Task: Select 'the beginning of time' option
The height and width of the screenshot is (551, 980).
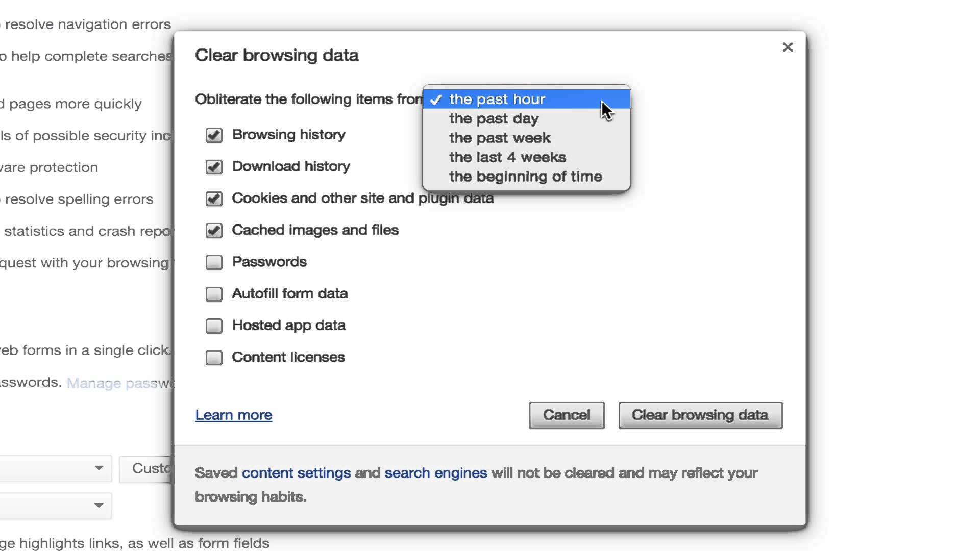Action: tap(526, 176)
